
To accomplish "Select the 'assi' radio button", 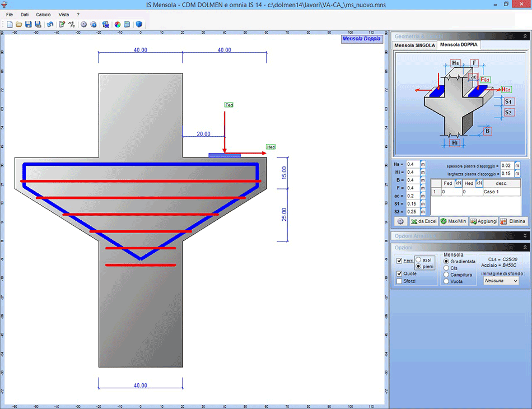I will [x=418, y=259].
